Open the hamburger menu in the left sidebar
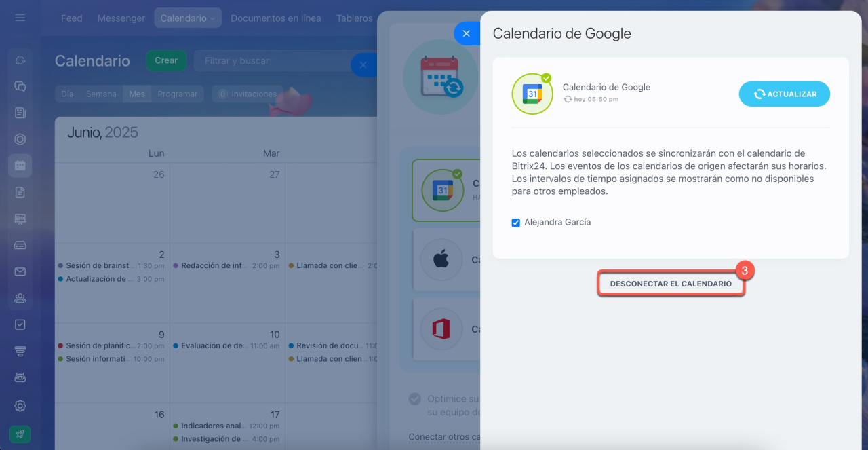The height and width of the screenshot is (450, 868). tap(20, 18)
